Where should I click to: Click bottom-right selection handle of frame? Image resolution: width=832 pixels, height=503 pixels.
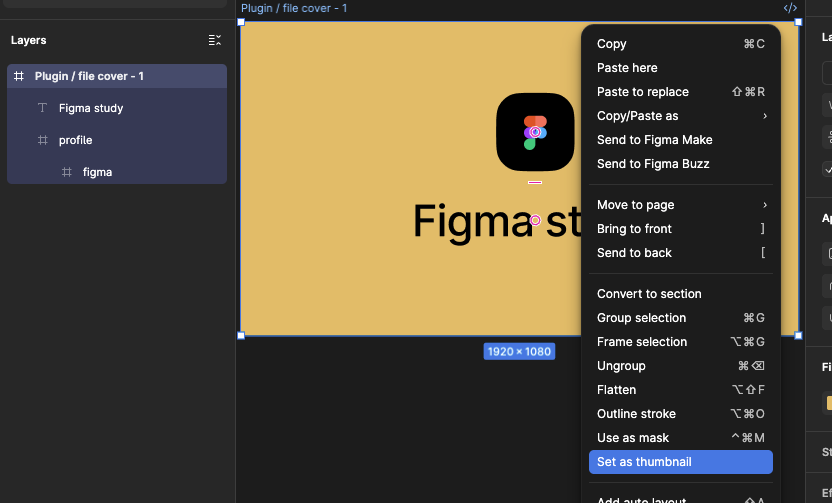coord(798,335)
